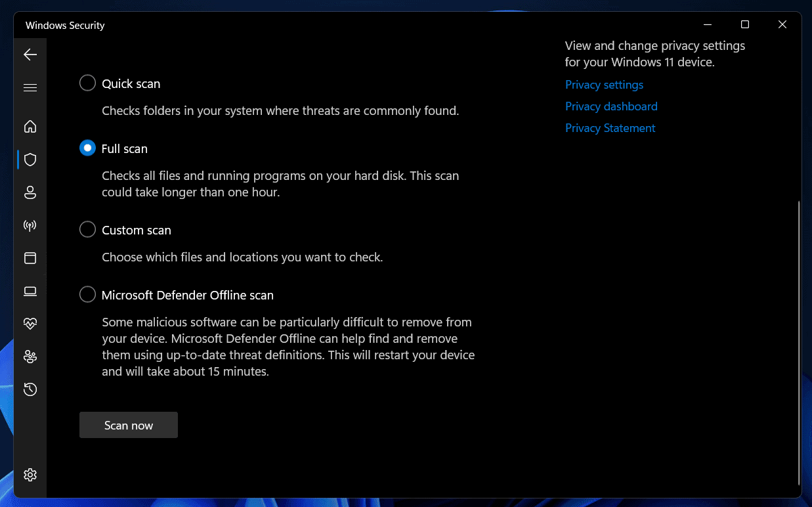The width and height of the screenshot is (812, 507).
Task: Open Protection history clock icon
Action: [x=30, y=389]
